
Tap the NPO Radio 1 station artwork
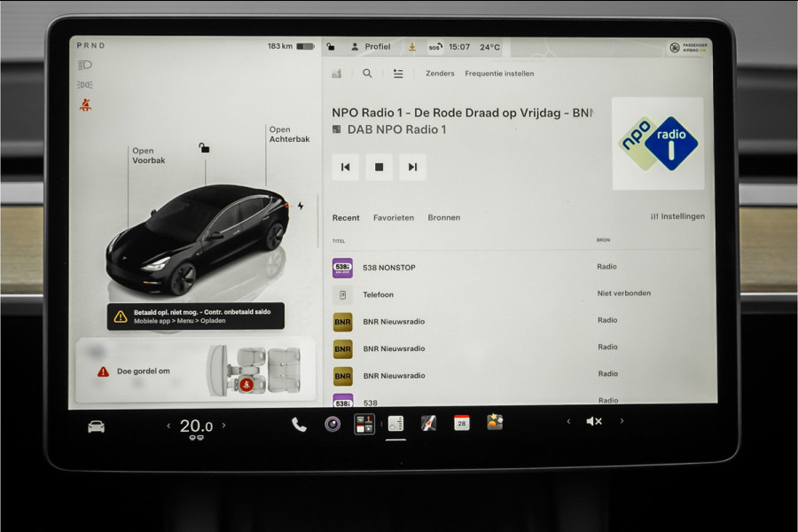(658, 144)
